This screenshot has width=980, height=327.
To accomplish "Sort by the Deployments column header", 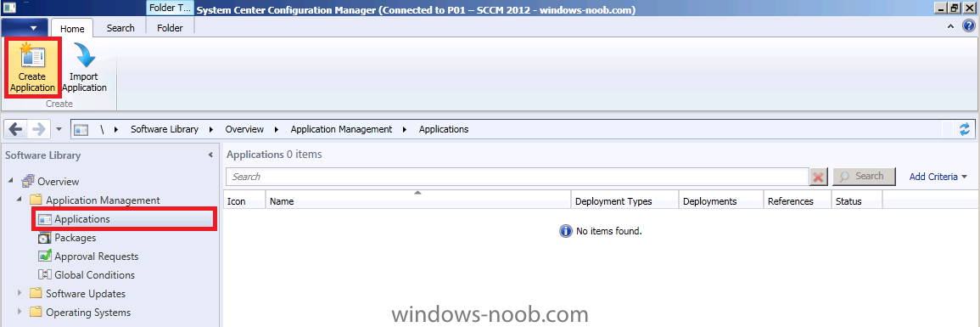I will tap(721, 200).
